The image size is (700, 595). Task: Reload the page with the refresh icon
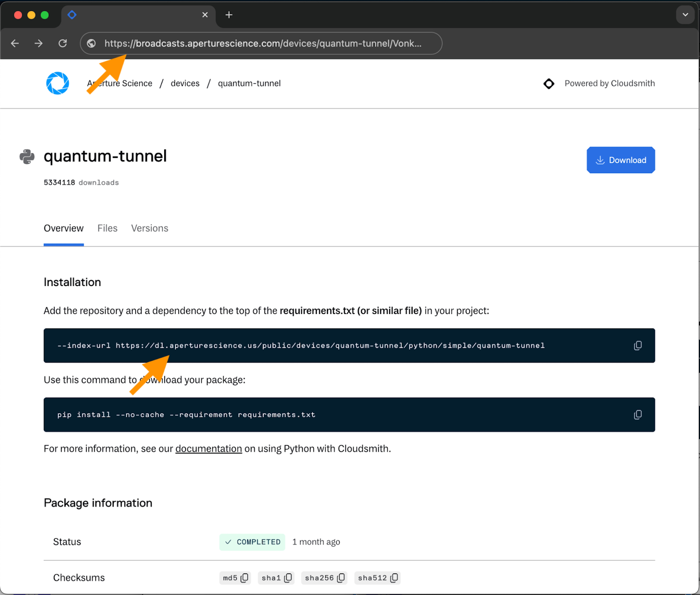pos(63,44)
